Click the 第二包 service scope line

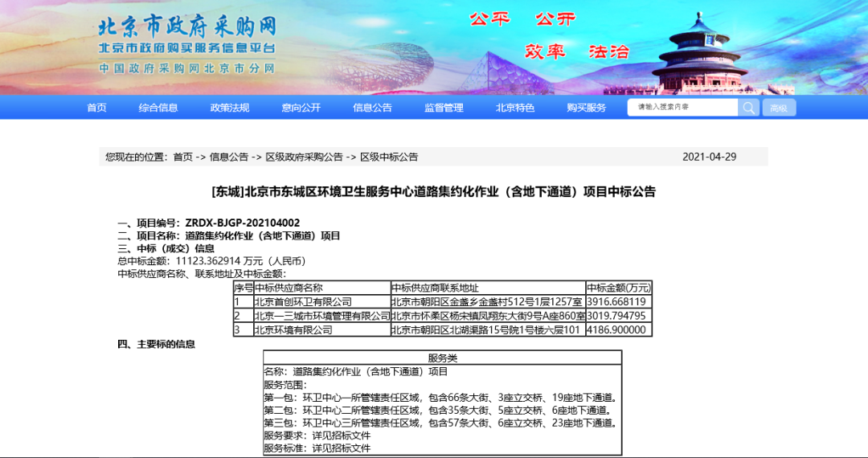pos(438,411)
